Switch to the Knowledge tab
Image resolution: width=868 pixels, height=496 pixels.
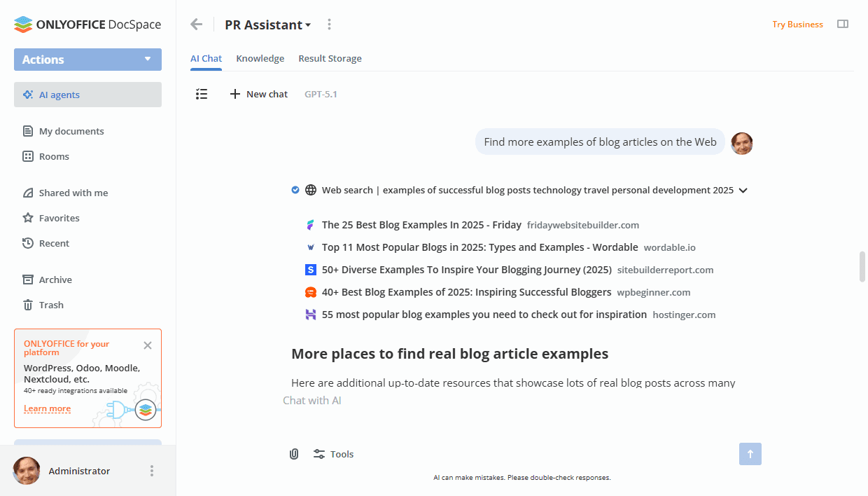pyautogui.click(x=260, y=58)
